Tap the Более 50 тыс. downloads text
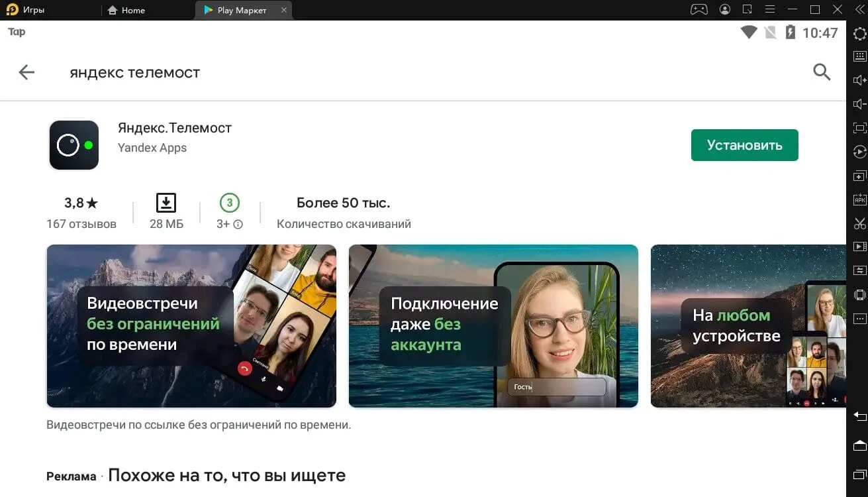 tap(343, 203)
